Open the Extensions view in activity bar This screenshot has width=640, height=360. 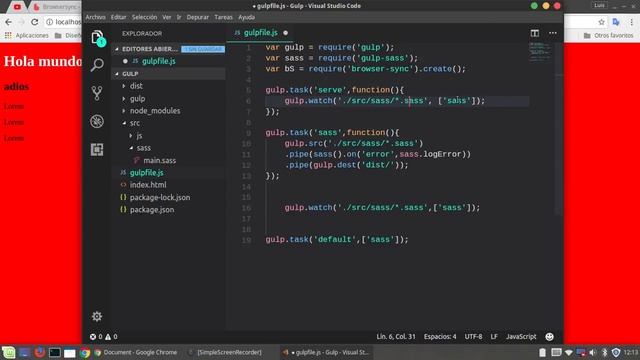[x=97, y=149]
